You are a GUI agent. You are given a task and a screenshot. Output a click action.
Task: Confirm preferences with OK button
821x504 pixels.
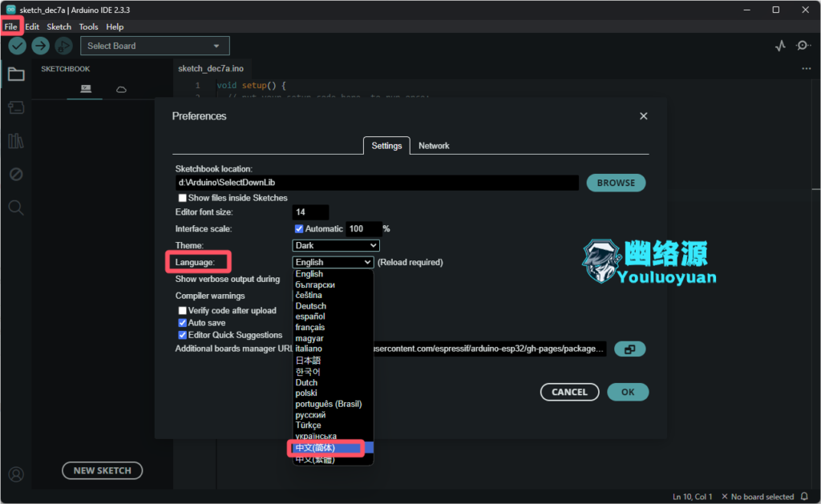pyautogui.click(x=628, y=392)
